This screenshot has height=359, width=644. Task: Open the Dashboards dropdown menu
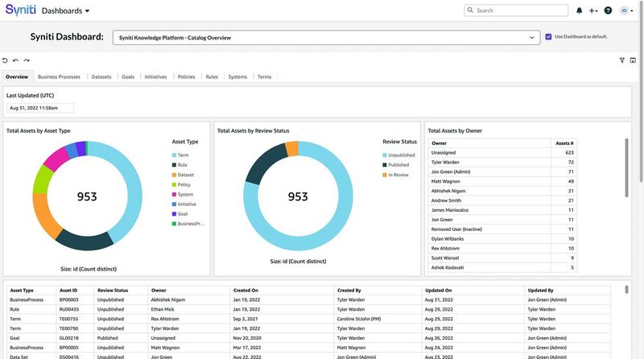coord(66,11)
